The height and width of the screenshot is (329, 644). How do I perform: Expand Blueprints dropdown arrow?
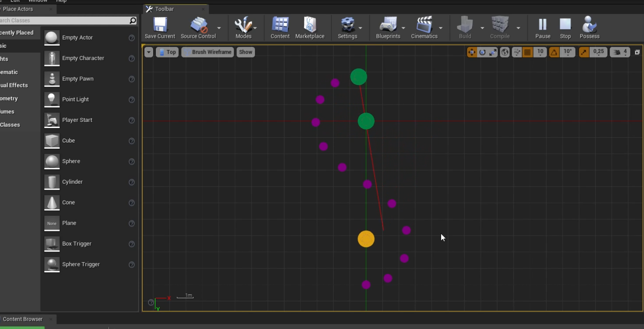coord(403,28)
